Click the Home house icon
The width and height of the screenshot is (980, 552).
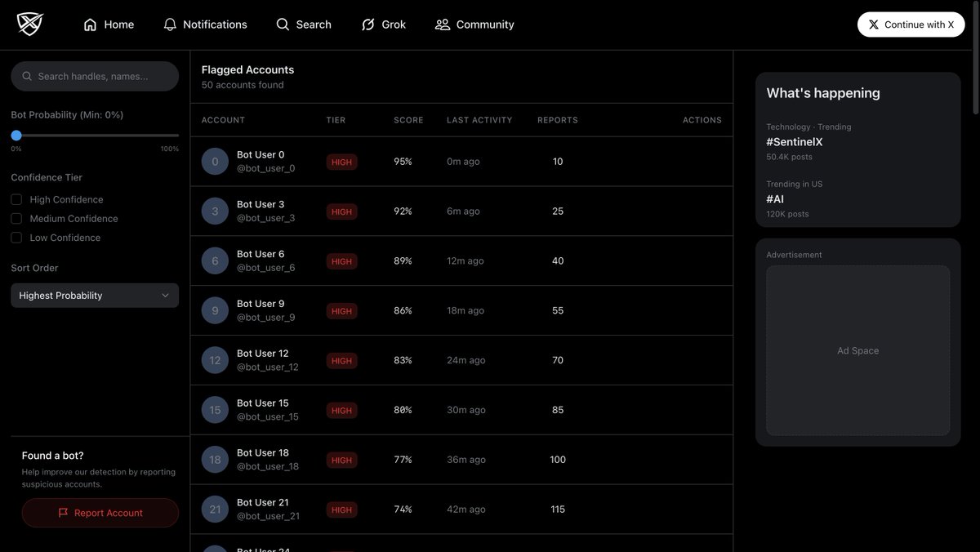click(91, 24)
